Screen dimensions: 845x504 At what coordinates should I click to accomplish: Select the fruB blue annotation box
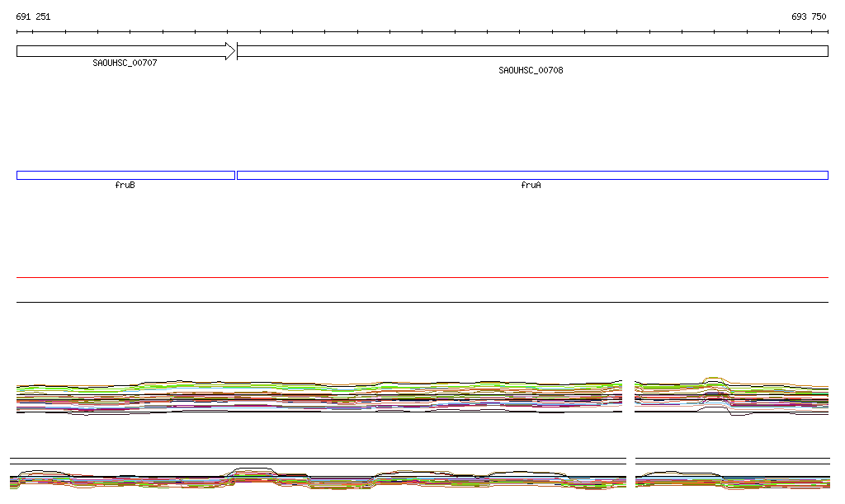tap(125, 175)
